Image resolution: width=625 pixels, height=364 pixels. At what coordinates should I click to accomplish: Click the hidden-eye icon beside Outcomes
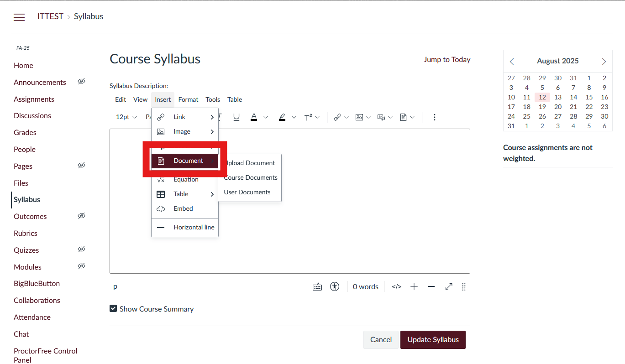(81, 216)
